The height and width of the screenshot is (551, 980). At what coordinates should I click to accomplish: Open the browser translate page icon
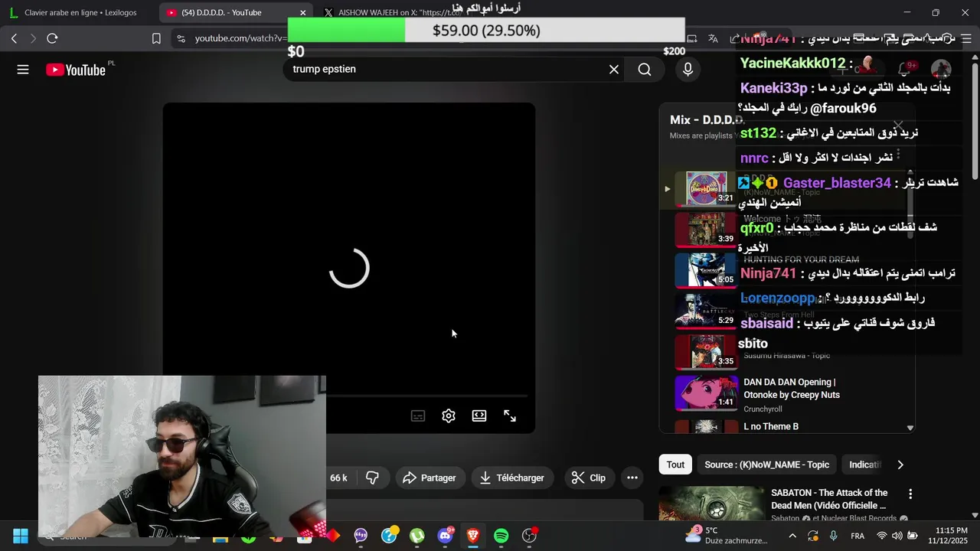(713, 38)
